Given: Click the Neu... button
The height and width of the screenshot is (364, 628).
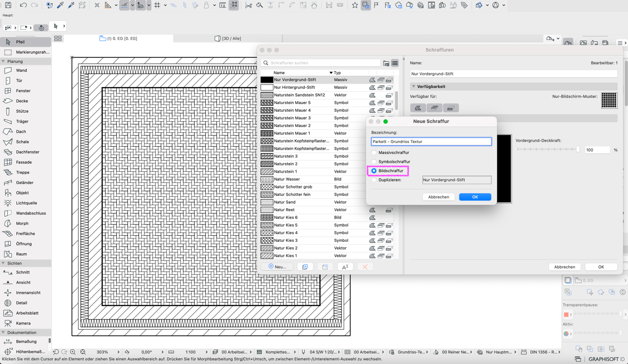Looking at the screenshot, I should (277, 267).
